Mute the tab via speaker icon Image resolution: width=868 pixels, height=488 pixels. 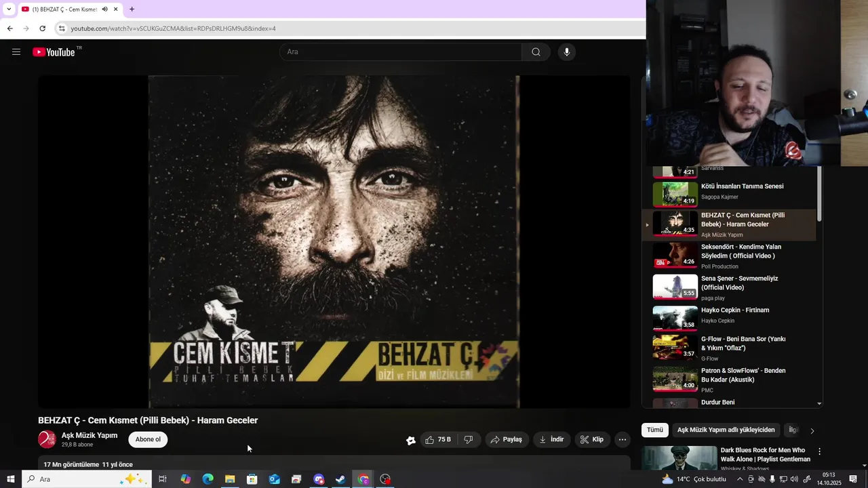(104, 9)
